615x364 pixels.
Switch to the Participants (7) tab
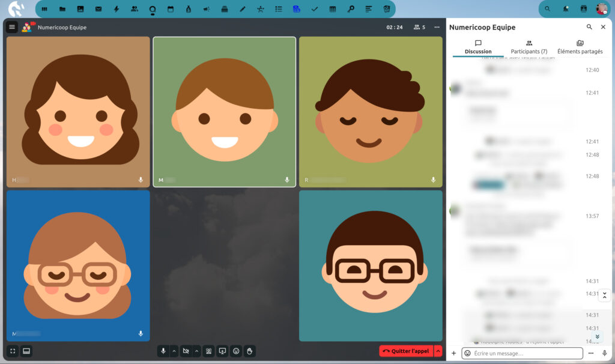pyautogui.click(x=529, y=47)
